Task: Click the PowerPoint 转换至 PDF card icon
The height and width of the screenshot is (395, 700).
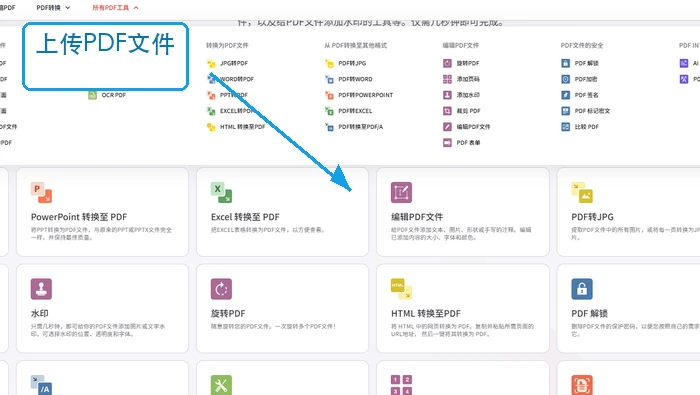Action: coord(42,192)
